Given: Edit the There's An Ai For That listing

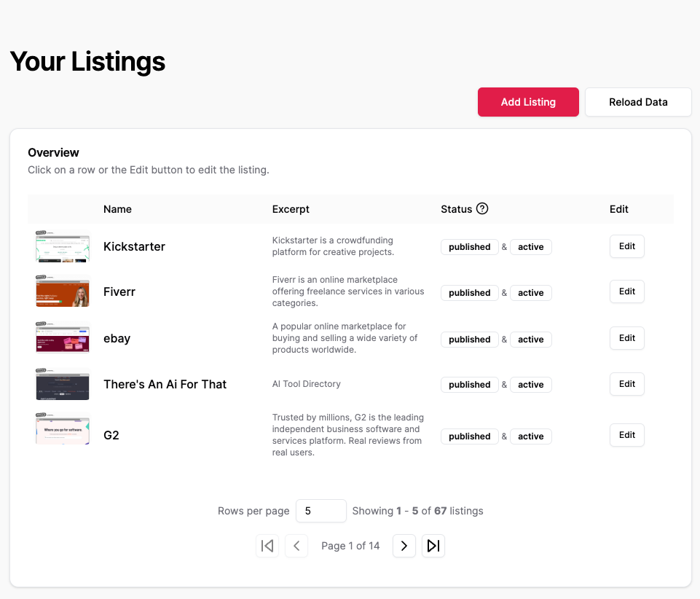Looking at the screenshot, I should click(x=626, y=384).
